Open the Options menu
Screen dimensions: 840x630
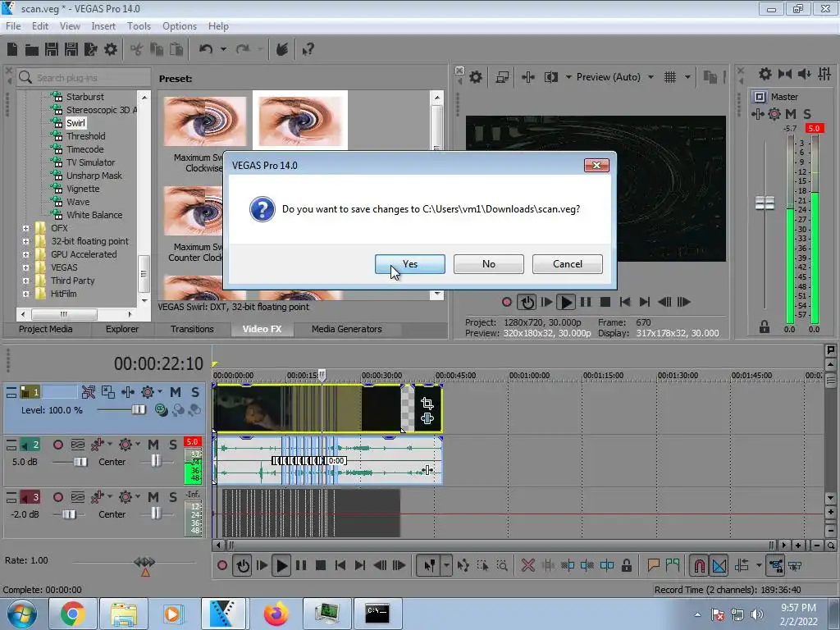point(180,25)
